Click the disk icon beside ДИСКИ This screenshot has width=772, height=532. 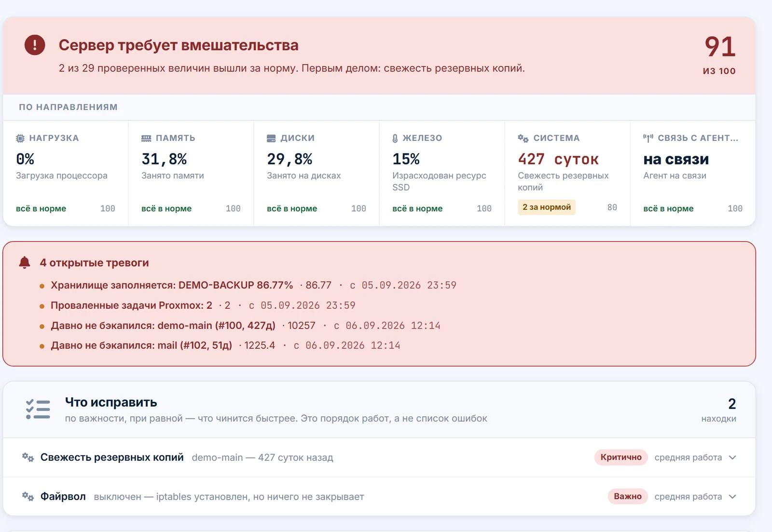[271, 138]
